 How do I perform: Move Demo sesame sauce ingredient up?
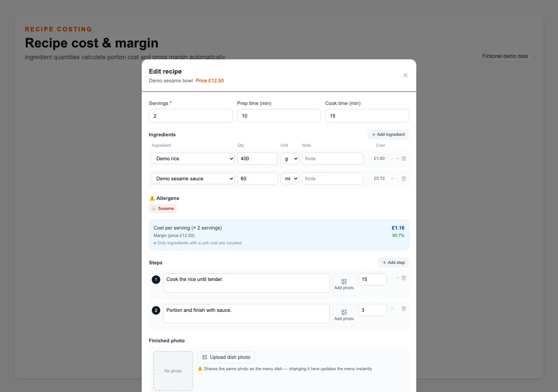(392, 179)
